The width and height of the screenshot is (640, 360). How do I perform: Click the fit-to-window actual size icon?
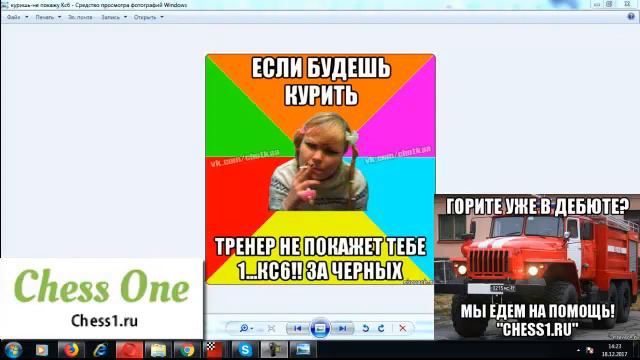coord(271,328)
